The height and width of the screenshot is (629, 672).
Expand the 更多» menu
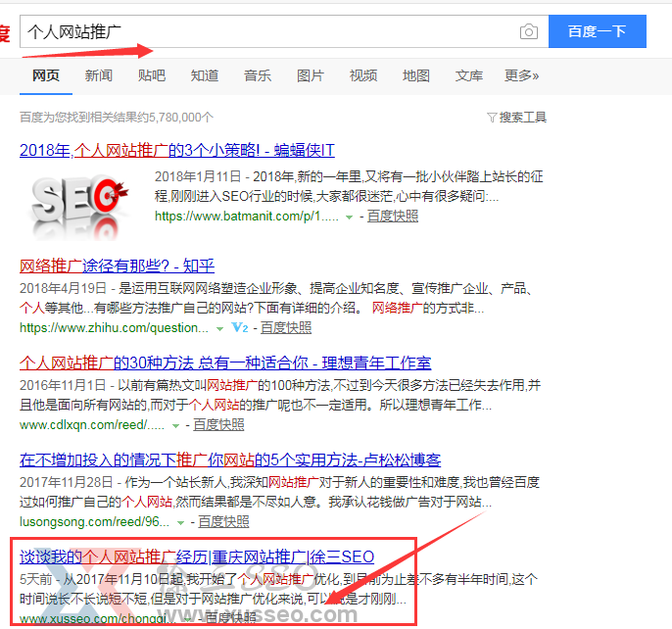coord(521,75)
